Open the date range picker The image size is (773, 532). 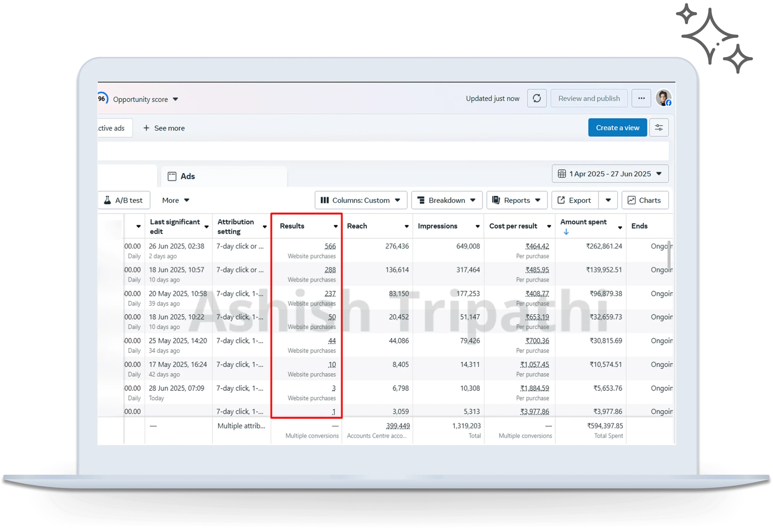(x=610, y=174)
